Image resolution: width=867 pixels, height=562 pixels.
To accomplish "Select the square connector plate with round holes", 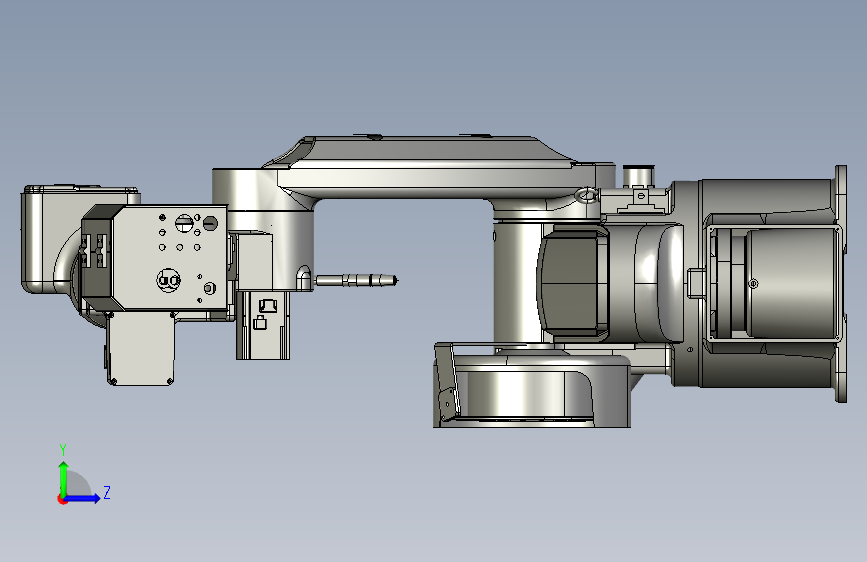I will [169, 258].
